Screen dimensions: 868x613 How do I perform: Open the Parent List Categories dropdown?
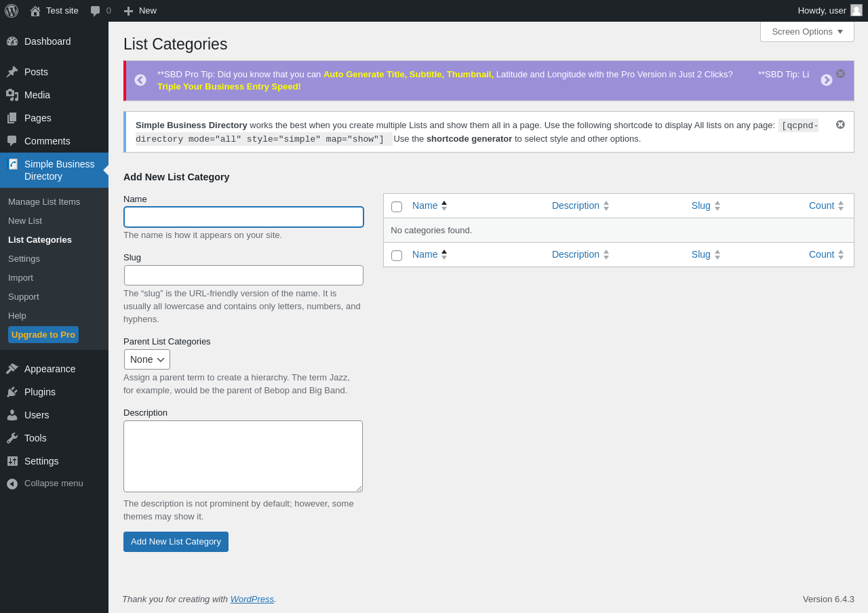point(147,359)
